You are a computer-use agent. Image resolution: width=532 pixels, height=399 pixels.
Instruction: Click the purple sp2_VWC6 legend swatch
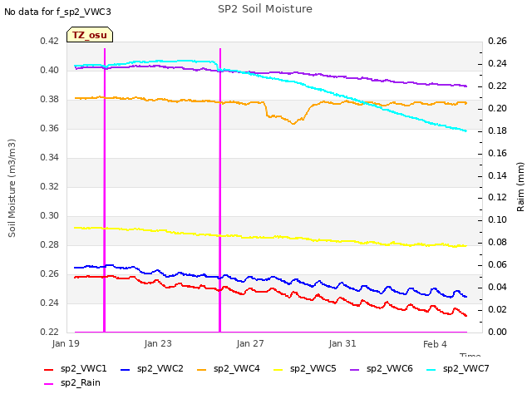coord(355,369)
